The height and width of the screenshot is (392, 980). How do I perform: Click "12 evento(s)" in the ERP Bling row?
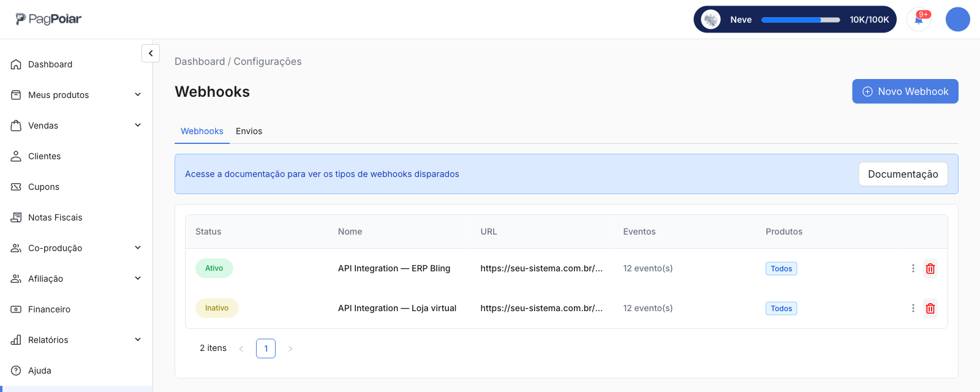click(x=648, y=268)
